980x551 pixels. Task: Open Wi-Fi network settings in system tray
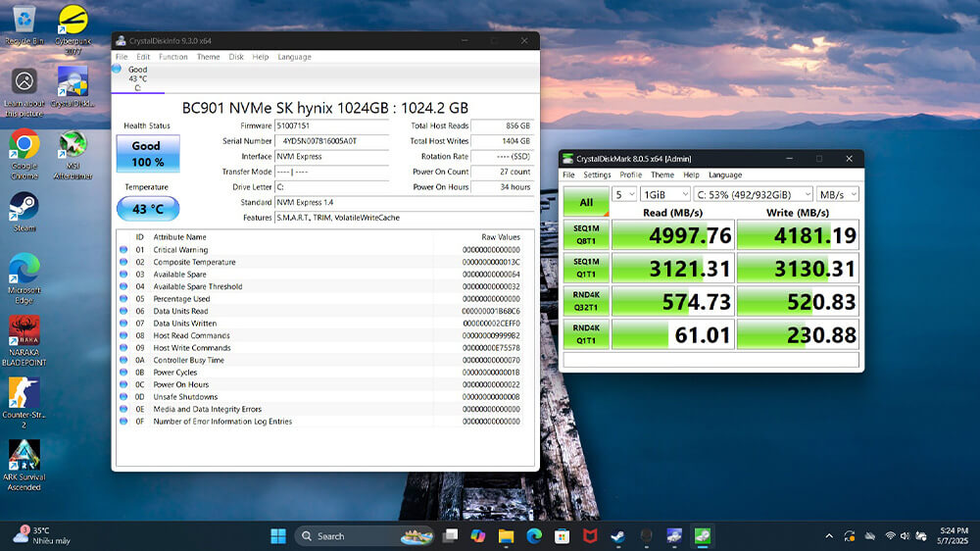coord(890,536)
